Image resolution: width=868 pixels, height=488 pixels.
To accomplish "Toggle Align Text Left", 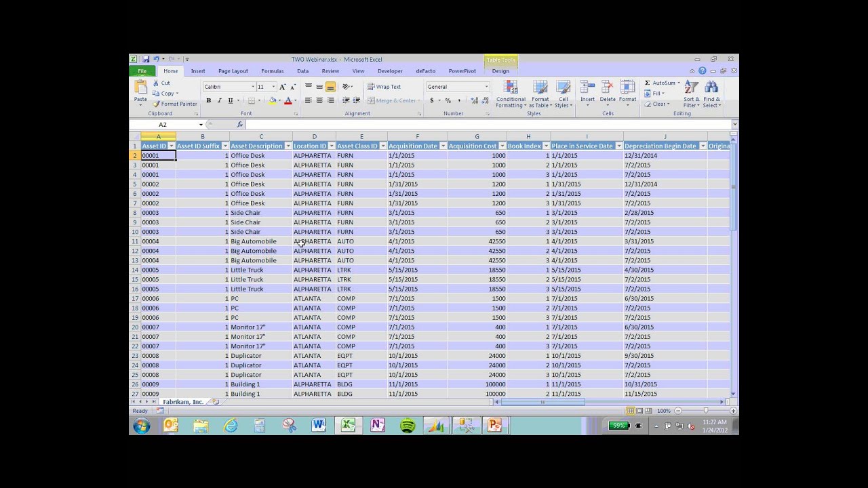I will tap(309, 100).
